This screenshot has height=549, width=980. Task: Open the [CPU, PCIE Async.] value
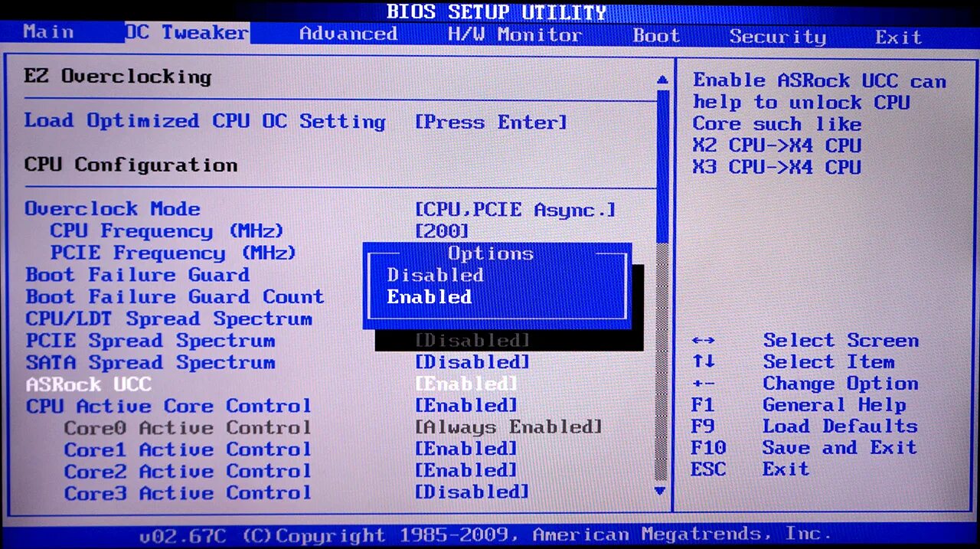click(x=515, y=210)
